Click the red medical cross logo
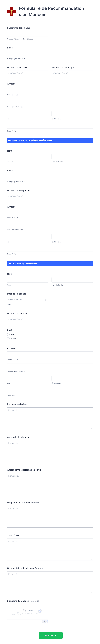 coord(11,11)
